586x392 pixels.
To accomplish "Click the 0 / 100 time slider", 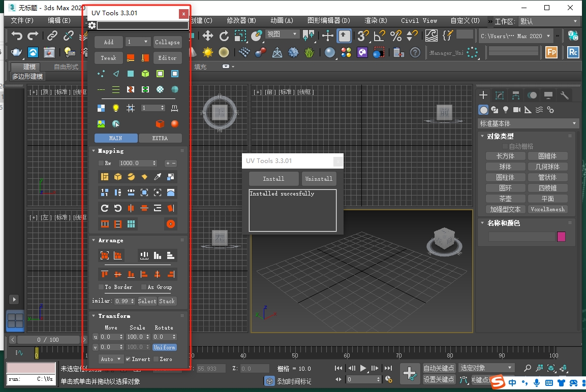I will point(48,340).
